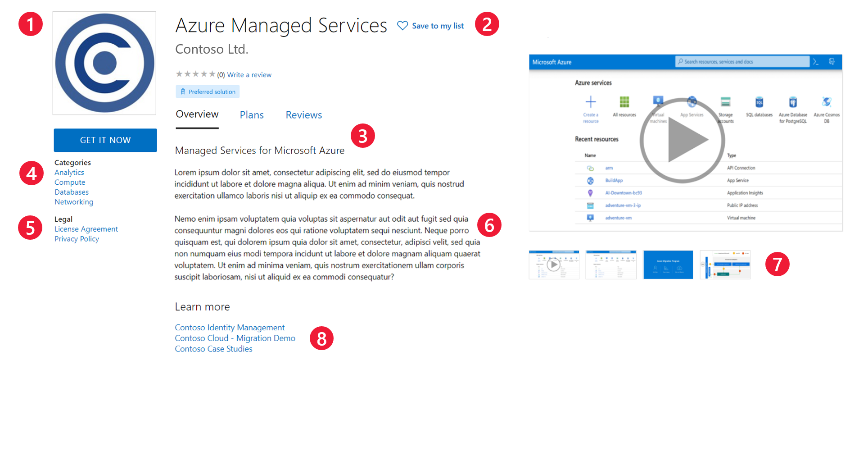Viewport: 868px width, 461px height.
Task: Open the Analytics category link
Action: [x=69, y=172]
